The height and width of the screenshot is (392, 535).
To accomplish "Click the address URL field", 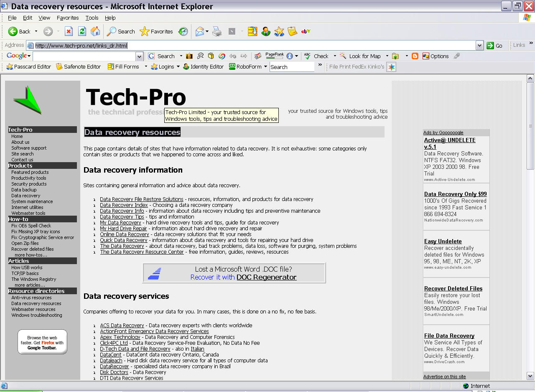I will pos(251,46).
